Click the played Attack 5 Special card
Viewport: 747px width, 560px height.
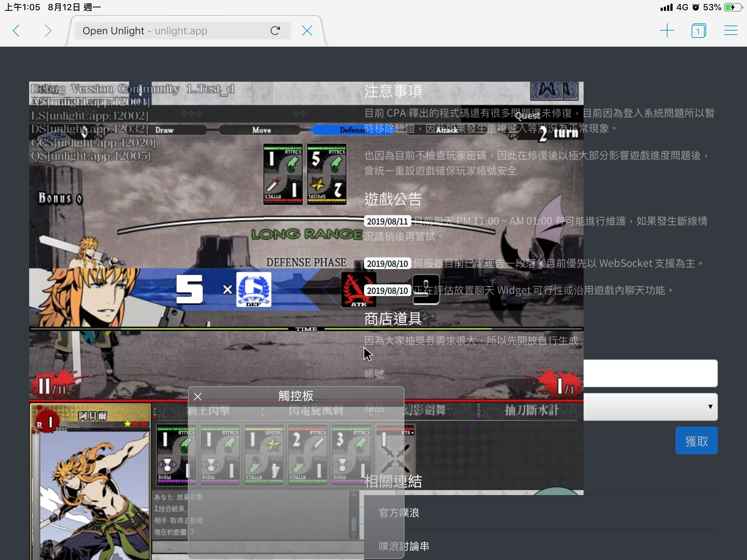pyautogui.click(x=326, y=174)
